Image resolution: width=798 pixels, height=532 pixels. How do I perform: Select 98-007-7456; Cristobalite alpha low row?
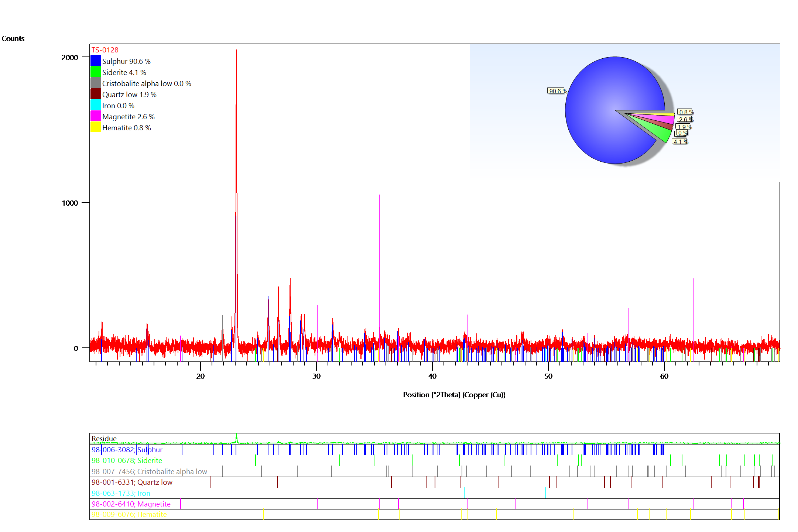pos(149,471)
